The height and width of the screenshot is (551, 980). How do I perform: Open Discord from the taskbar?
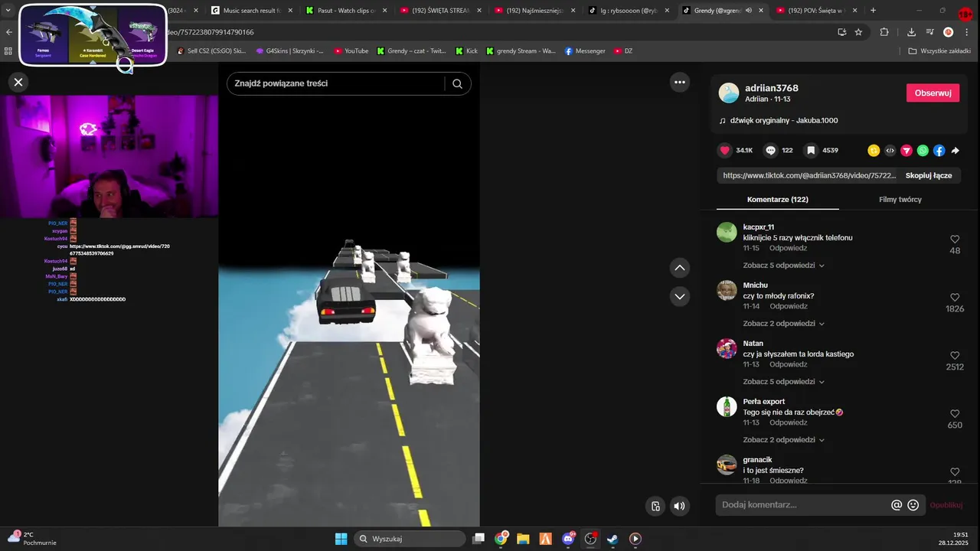(568, 539)
